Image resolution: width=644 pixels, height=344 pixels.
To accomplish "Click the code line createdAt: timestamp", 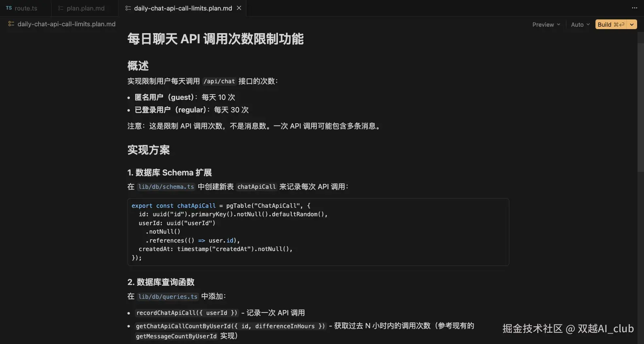I will 216,249.
